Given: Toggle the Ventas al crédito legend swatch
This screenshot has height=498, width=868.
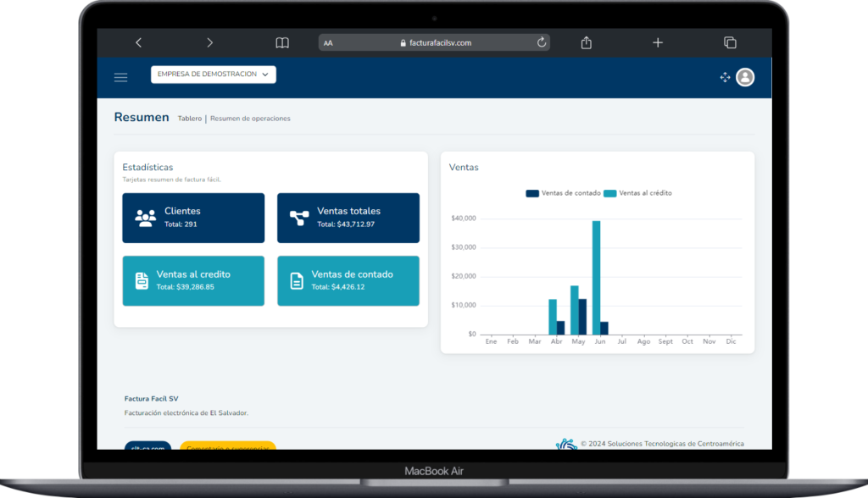Looking at the screenshot, I should coord(609,193).
